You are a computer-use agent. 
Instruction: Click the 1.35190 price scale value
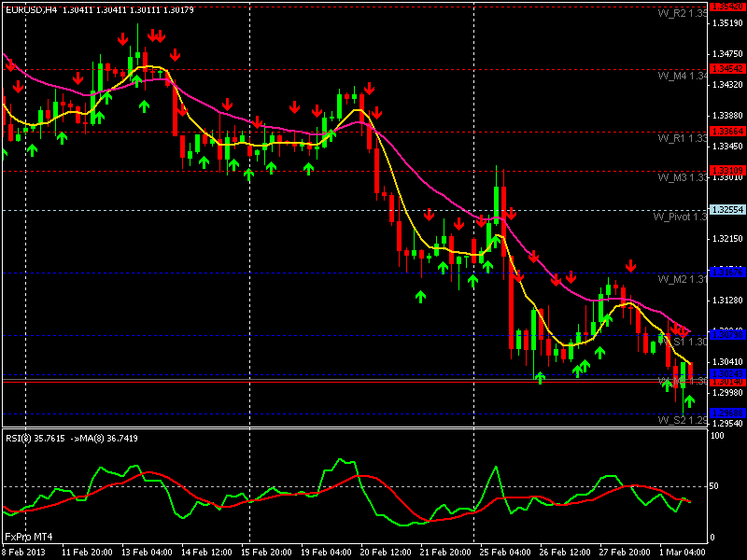tap(727, 22)
